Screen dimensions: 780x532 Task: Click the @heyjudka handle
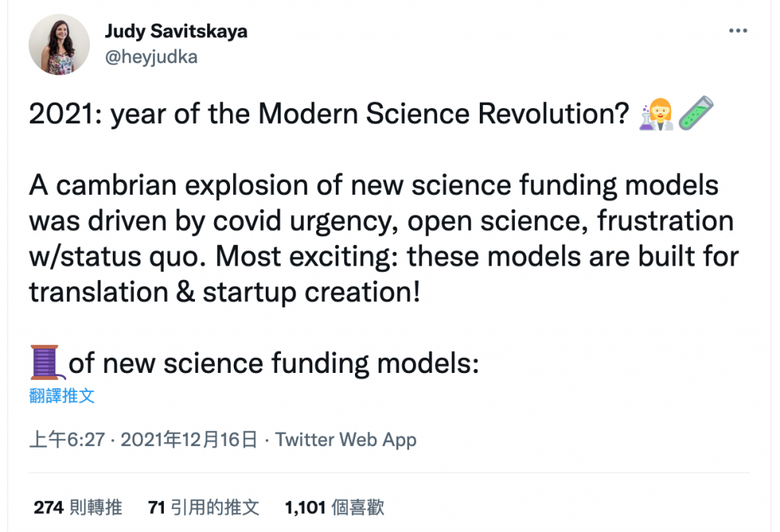point(151,57)
